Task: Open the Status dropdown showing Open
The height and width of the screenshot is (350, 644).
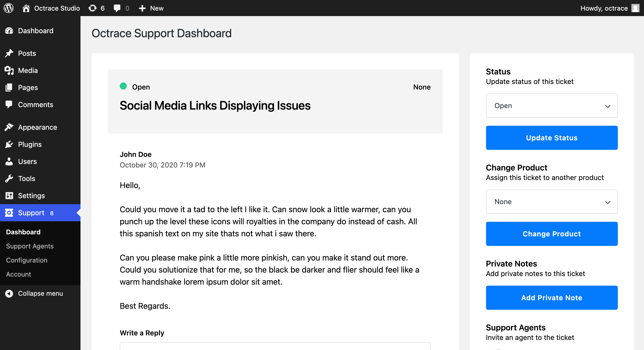Action: pyautogui.click(x=552, y=106)
